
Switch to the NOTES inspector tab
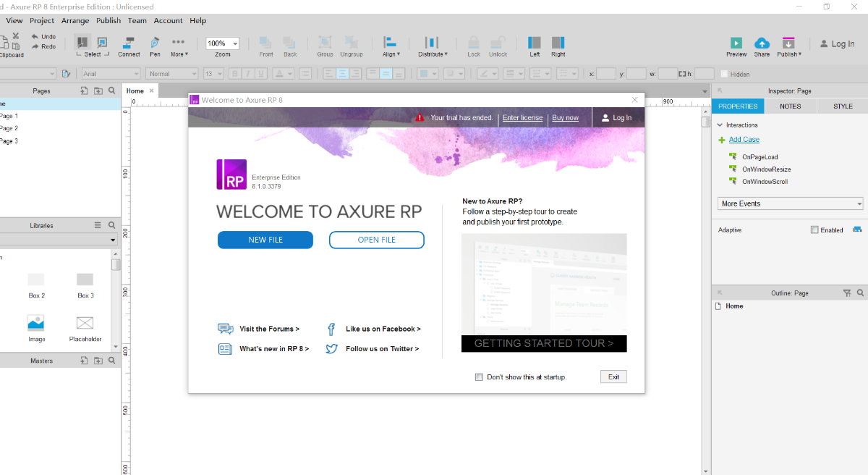click(x=791, y=106)
